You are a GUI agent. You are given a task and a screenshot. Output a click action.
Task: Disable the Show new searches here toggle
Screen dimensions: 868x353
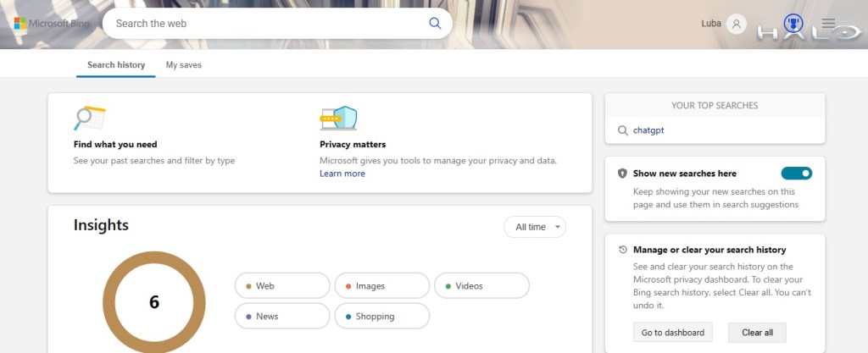click(796, 174)
